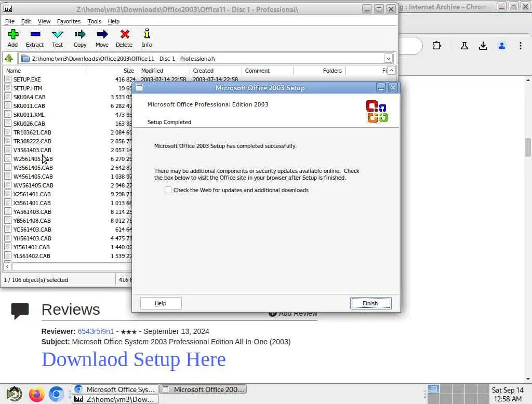This screenshot has width=532, height=404.
Task: Sort by the Created column header
Action: pyautogui.click(x=216, y=71)
